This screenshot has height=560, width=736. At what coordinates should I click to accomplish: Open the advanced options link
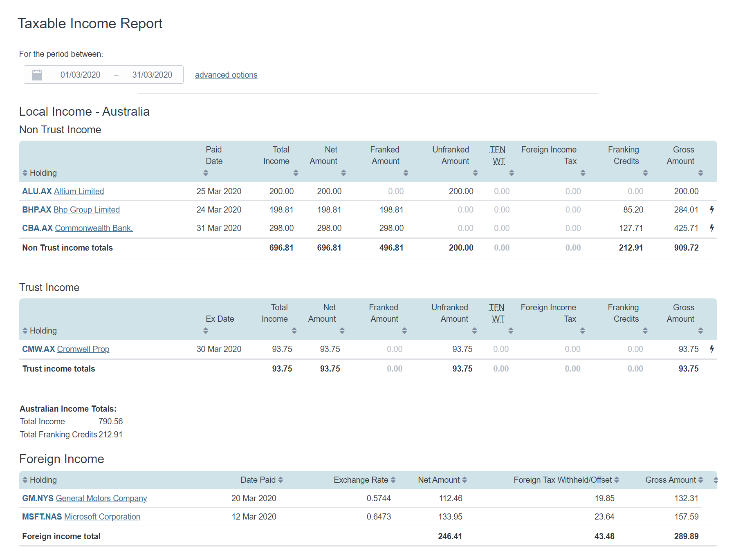coord(226,75)
